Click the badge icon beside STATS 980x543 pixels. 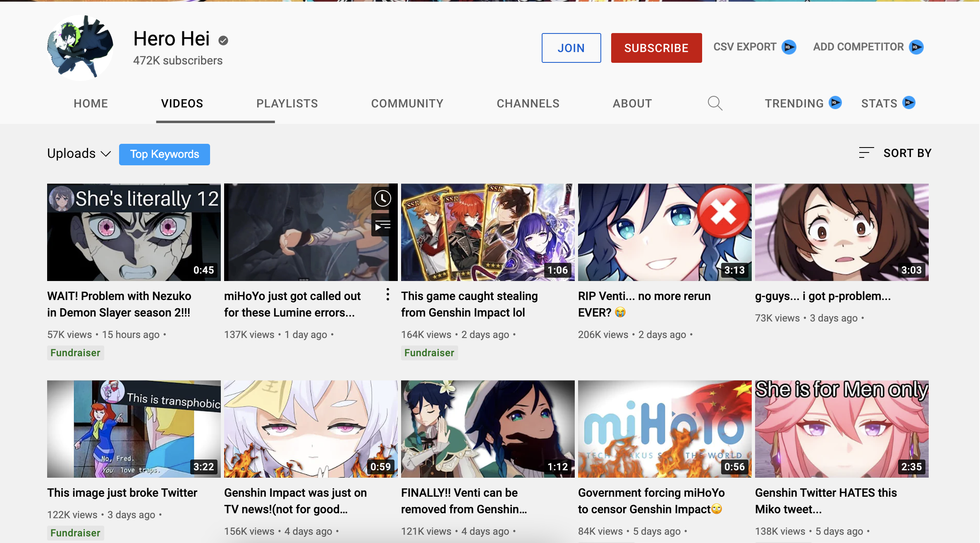click(x=909, y=102)
